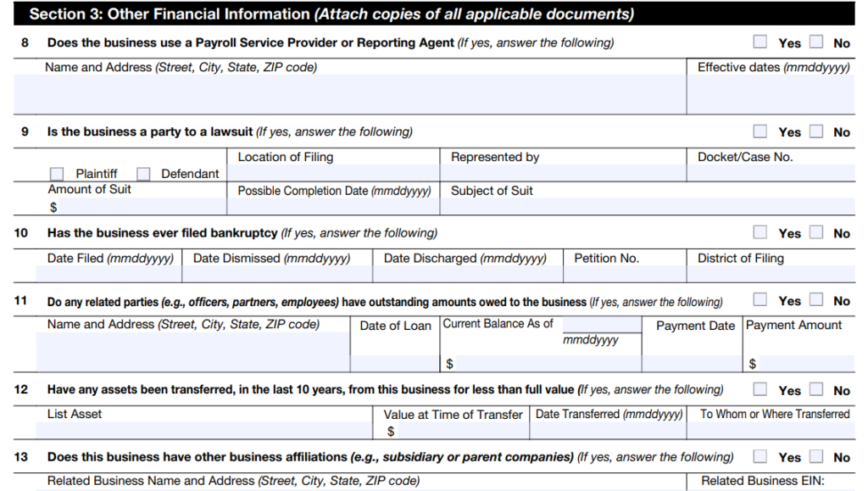This screenshot has width=868, height=491.
Task: Check Yes for Payroll Service Provider question
Action: [760, 42]
